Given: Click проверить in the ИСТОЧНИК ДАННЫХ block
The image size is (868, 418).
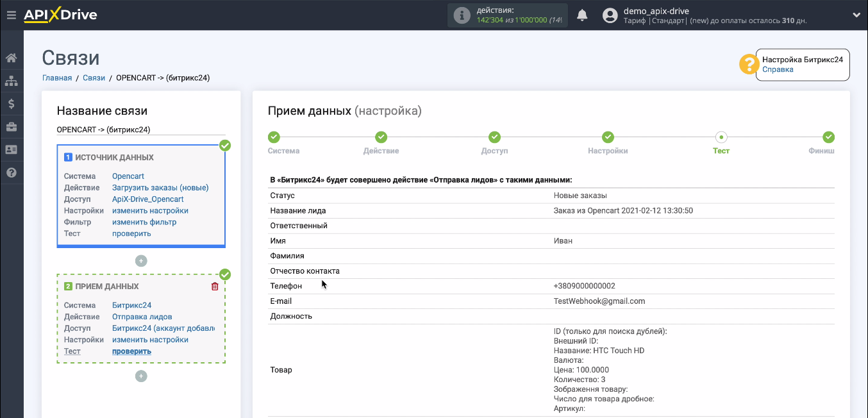Looking at the screenshot, I should pos(131,234).
